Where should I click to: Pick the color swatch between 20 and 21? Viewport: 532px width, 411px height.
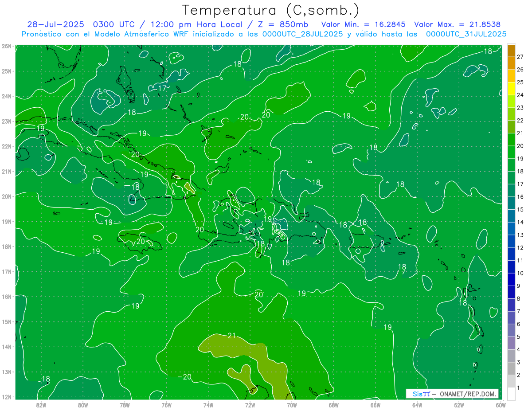[512, 140]
